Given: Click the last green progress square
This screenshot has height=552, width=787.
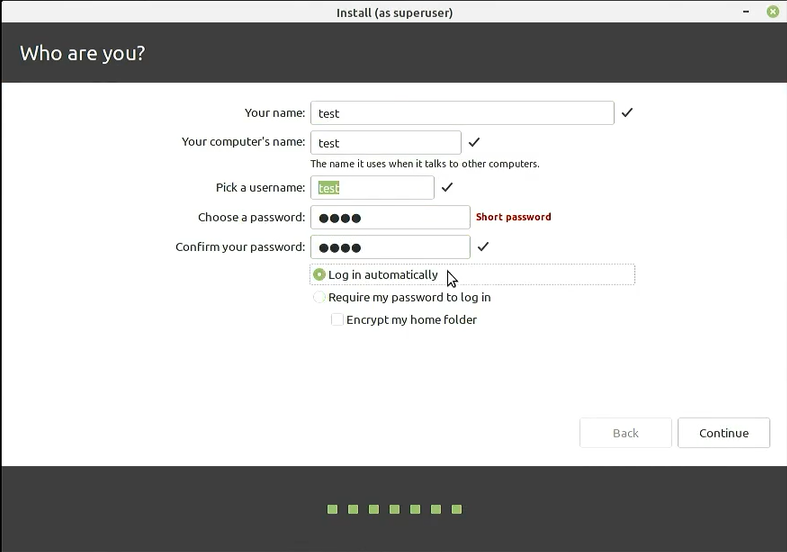Looking at the screenshot, I should (x=457, y=509).
